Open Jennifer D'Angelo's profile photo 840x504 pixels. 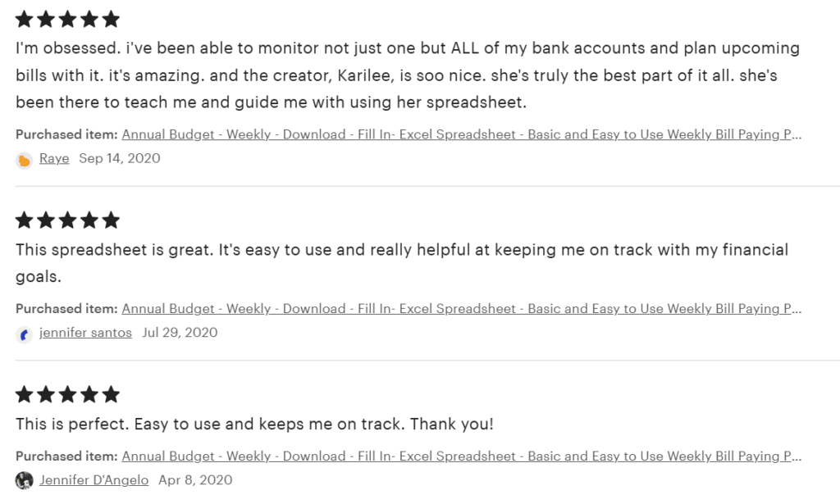(24, 480)
